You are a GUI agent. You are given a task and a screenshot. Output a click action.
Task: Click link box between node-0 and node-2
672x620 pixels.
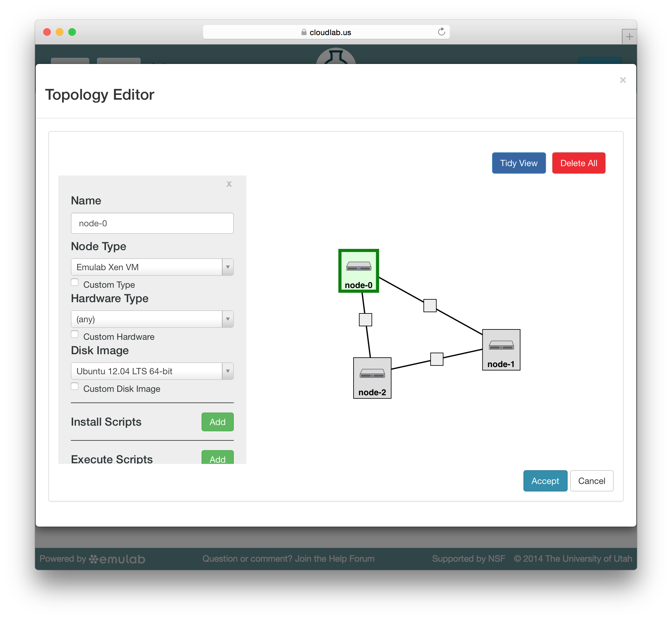pyautogui.click(x=365, y=320)
